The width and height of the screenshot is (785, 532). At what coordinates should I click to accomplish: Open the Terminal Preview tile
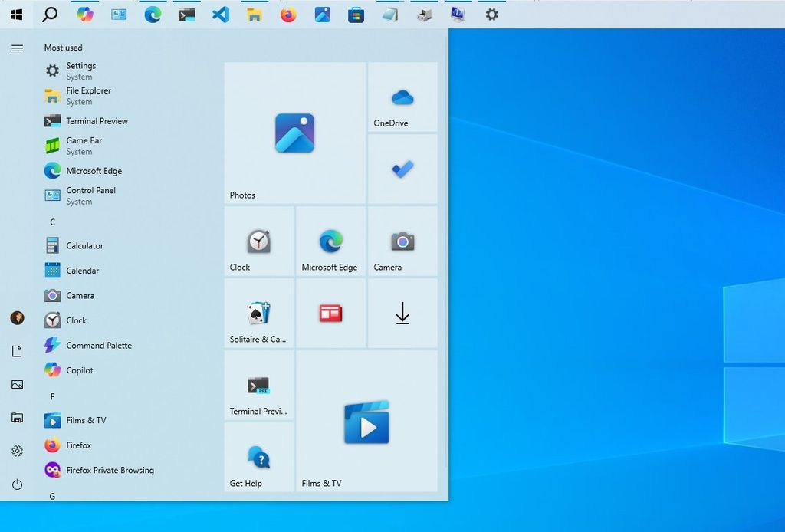(x=259, y=386)
